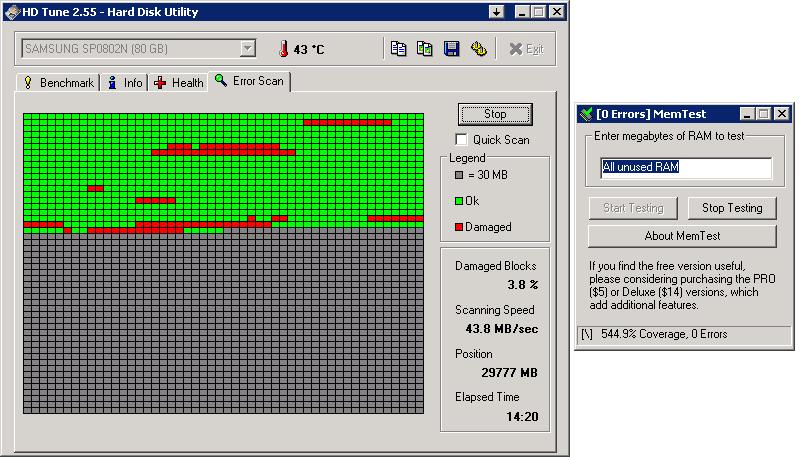Click the thermometer temperature icon
Screen dimensions: 802x457
click(x=283, y=49)
